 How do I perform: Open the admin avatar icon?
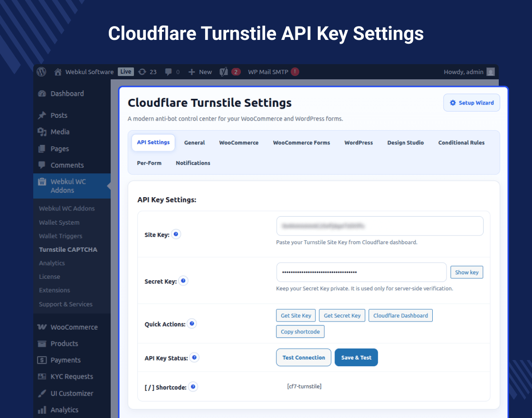(490, 72)
